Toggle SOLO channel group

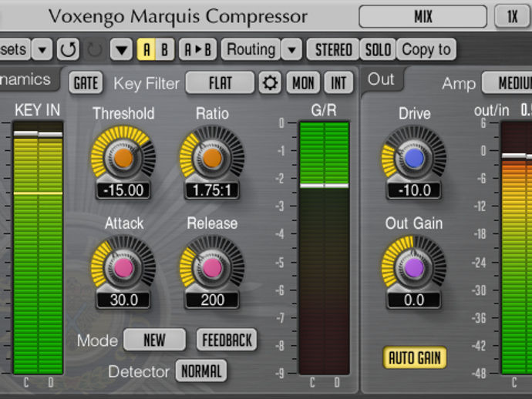pyautogui.click(x=378, y=49)
